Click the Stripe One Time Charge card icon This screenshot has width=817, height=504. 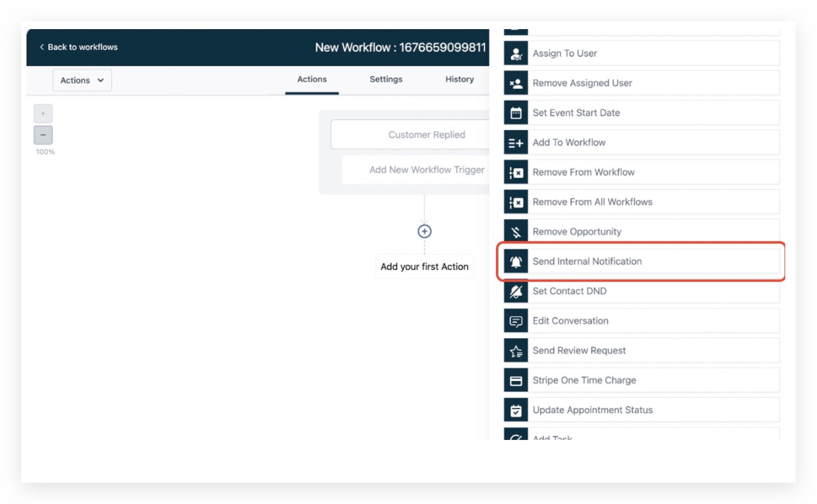point(516,381)
